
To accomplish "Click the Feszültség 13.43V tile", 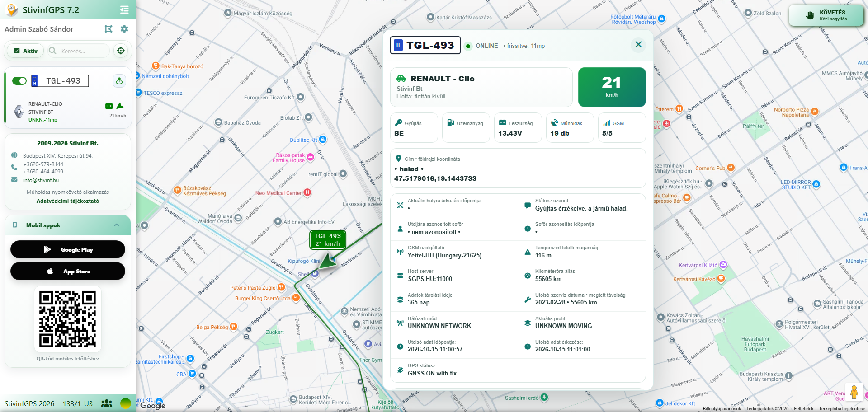I will pos(518,128).
